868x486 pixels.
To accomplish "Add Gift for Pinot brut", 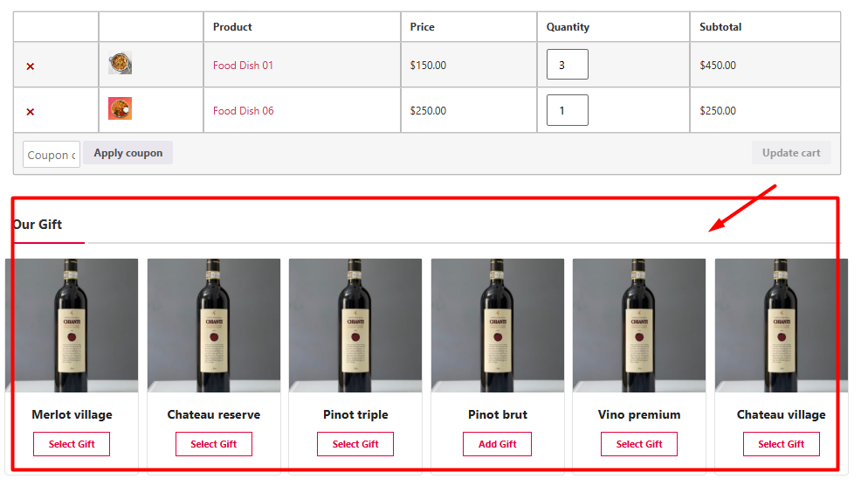I will 497,444.
